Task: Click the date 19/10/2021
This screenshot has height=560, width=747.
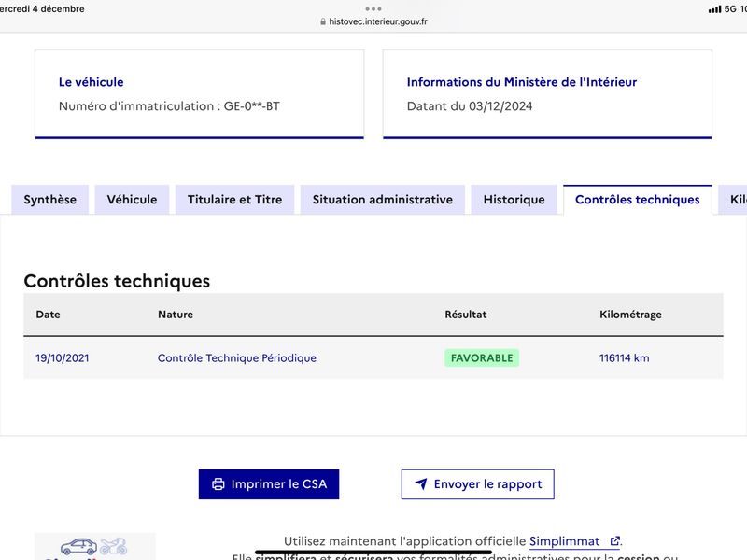Action: click(63, 358)
